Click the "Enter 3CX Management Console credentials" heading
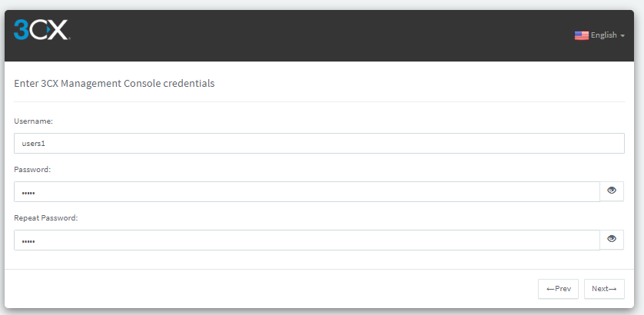644x315 pixels. tap(115, 83)
